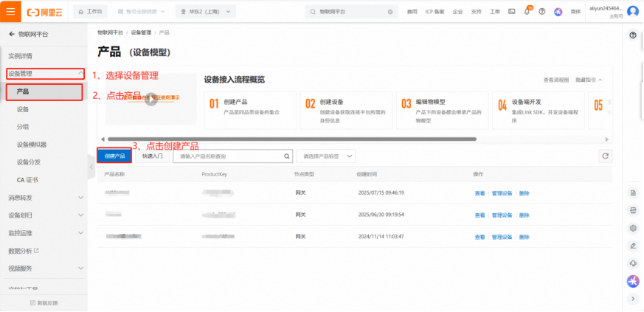Click the back arrow beside 物联网平台

pos(11,35)
